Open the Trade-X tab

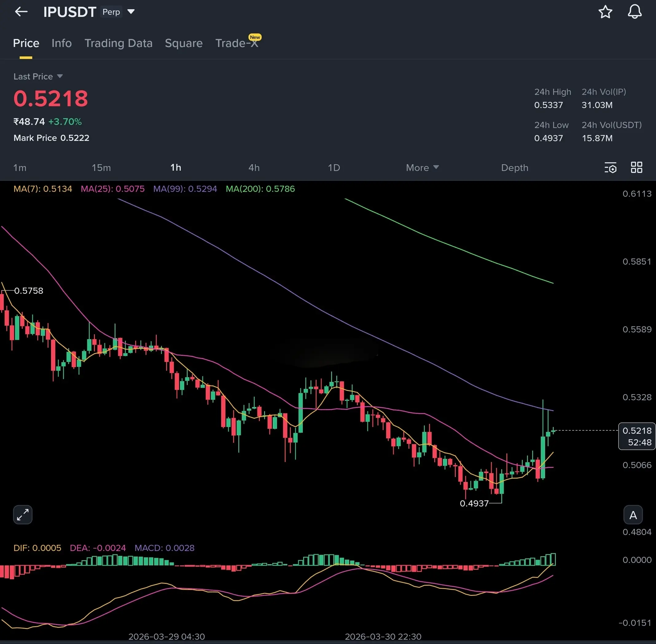click(x=236, y=43)
